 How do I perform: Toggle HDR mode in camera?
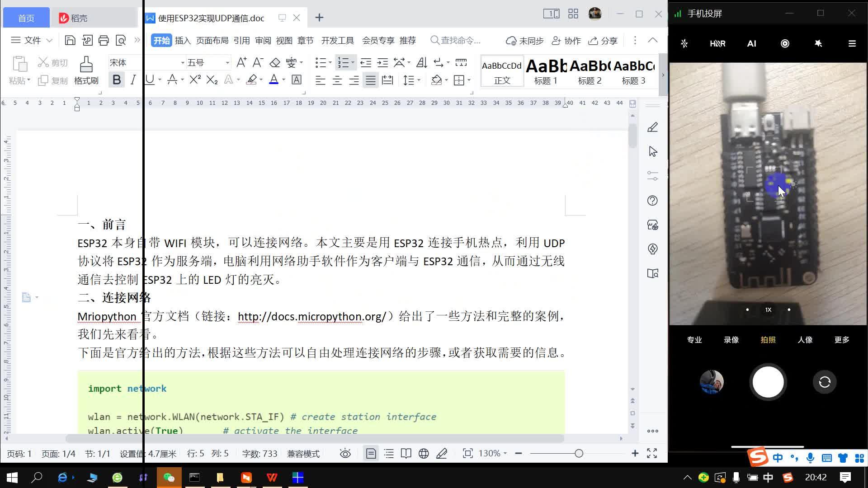pos(717,43)
